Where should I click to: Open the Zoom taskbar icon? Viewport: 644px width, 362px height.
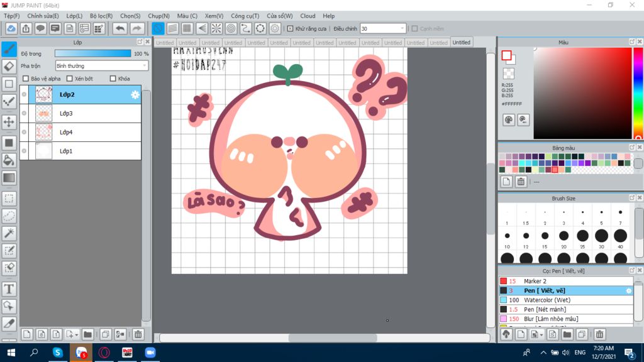(x=150, y=352)
